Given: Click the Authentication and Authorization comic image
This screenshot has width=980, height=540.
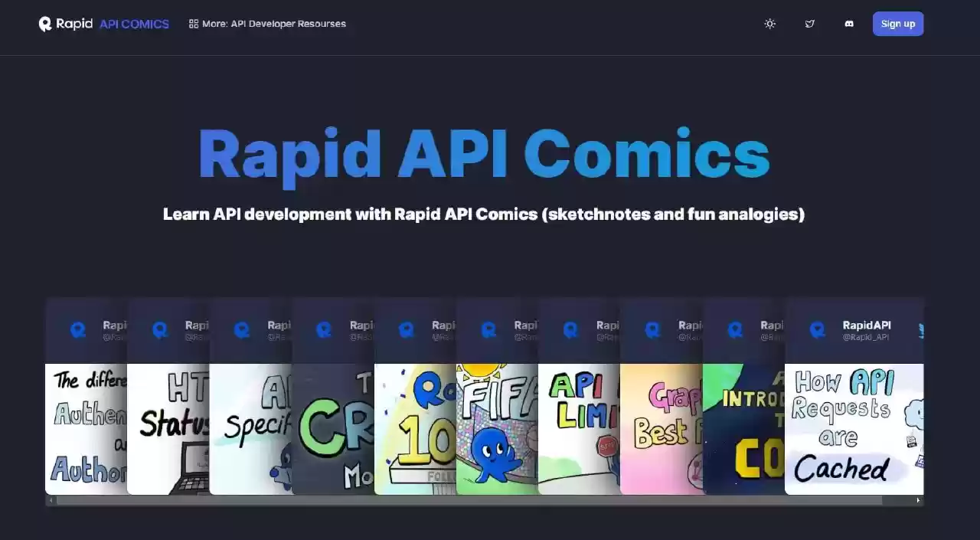Looking at the screenshot, I should (86, 427).
